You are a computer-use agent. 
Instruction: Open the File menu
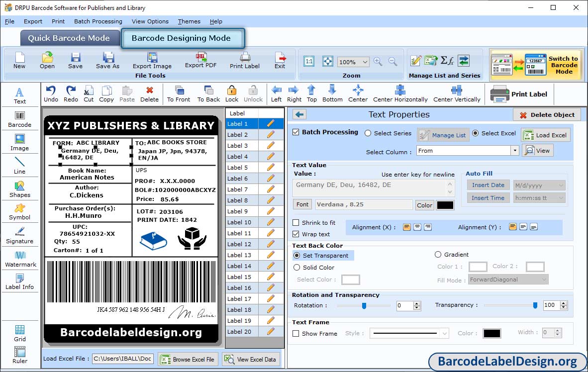click(x=9, y=21)
